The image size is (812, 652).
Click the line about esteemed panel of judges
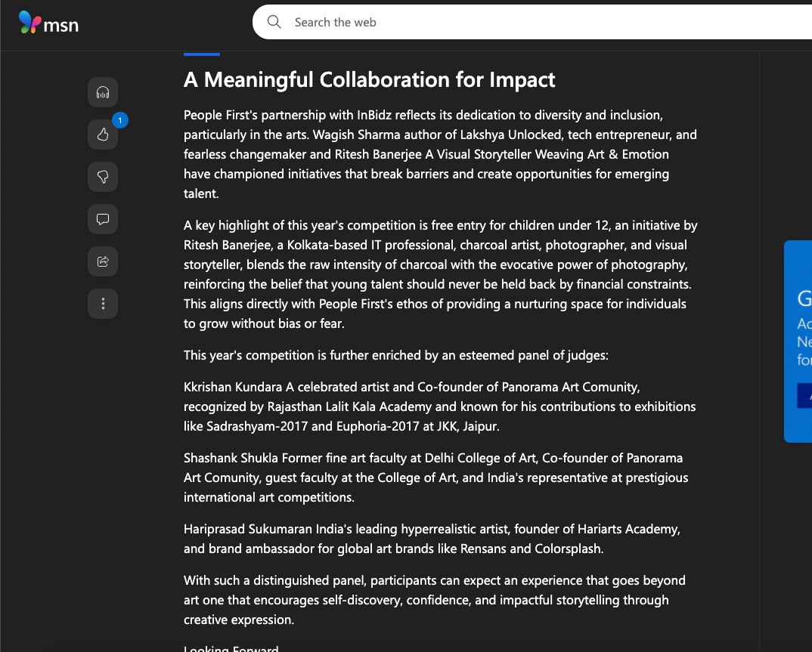[x=395, y=355]
